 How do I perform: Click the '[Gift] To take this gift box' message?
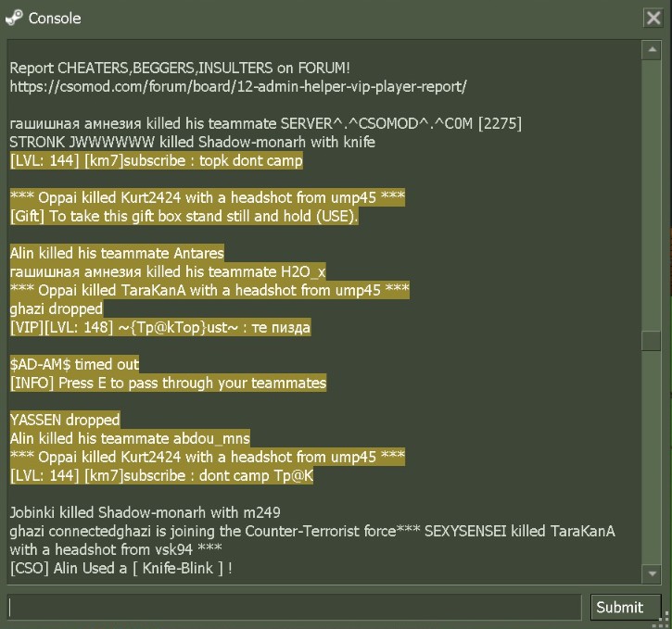[x=184, y=216]
